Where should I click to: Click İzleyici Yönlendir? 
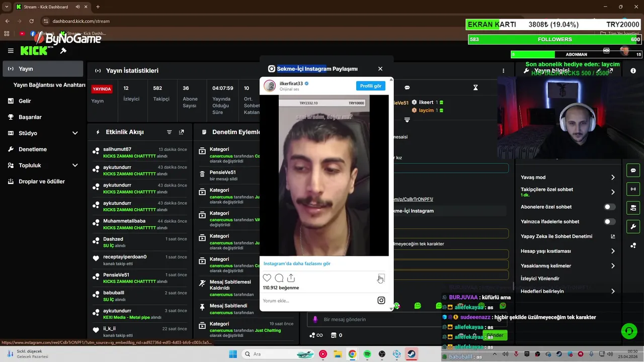(x=540, y=279)
